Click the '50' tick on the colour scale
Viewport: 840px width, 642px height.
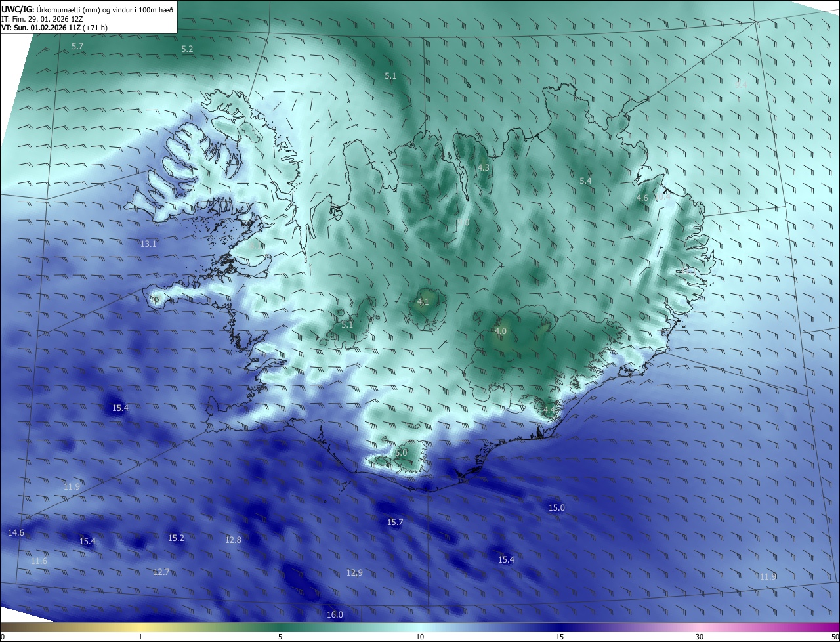tap(835, 637)
